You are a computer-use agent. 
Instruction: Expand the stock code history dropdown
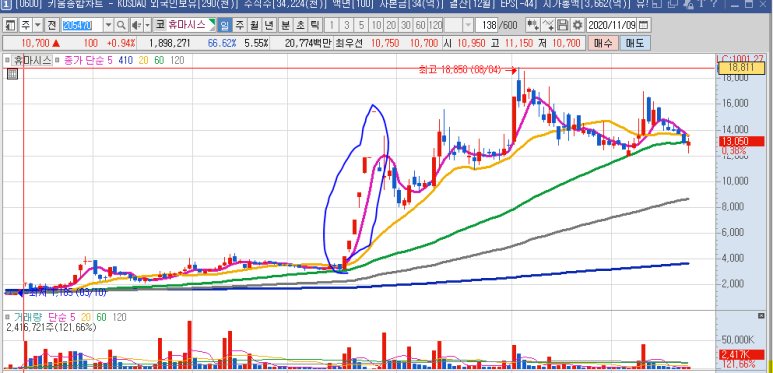coord(108,25)
